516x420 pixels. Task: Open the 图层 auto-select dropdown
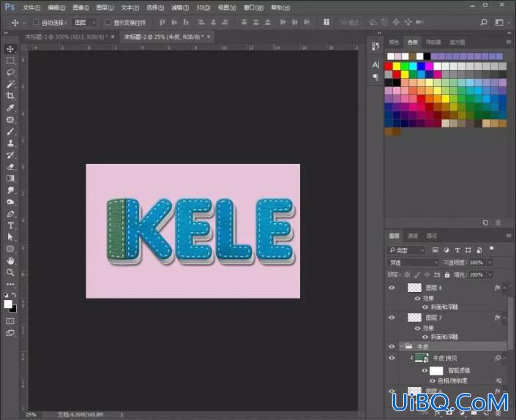pyautogui.click(x=85, y=23)
